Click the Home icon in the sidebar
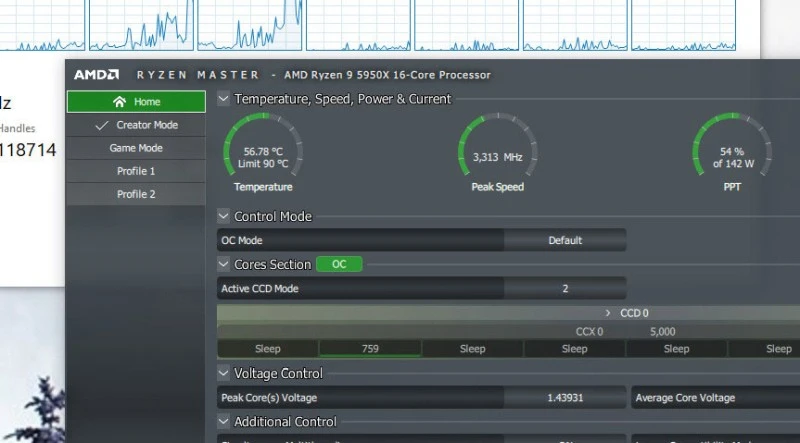 (x=120, y=102)
